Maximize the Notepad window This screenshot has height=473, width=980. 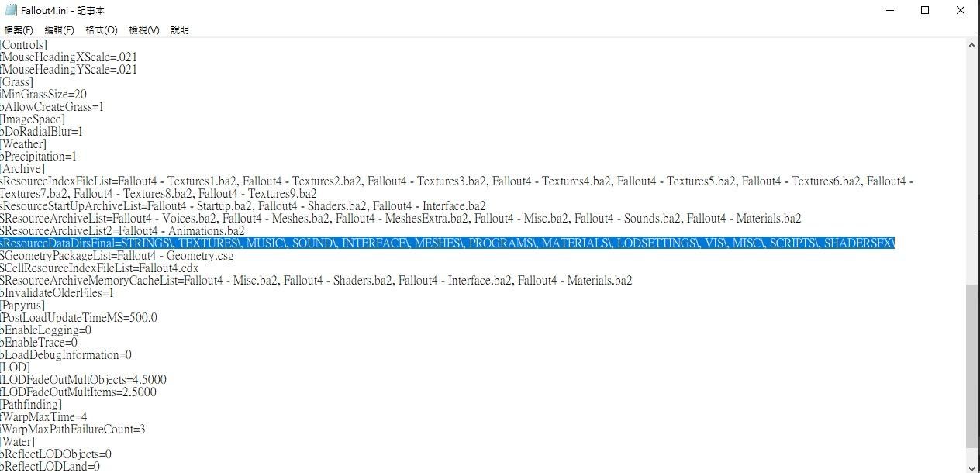[x=925, y=10]
